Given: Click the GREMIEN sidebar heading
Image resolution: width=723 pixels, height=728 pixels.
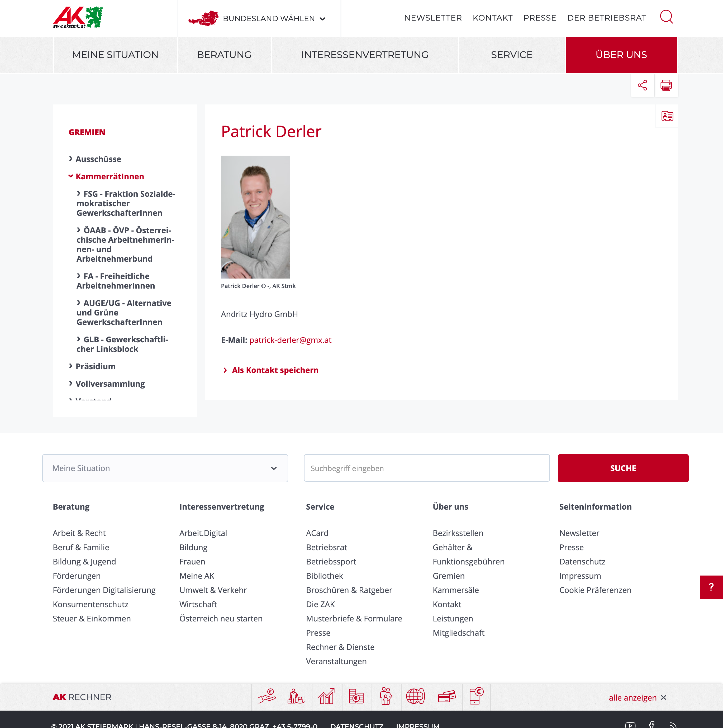Looking at the screenshot, I should (87, 132).
